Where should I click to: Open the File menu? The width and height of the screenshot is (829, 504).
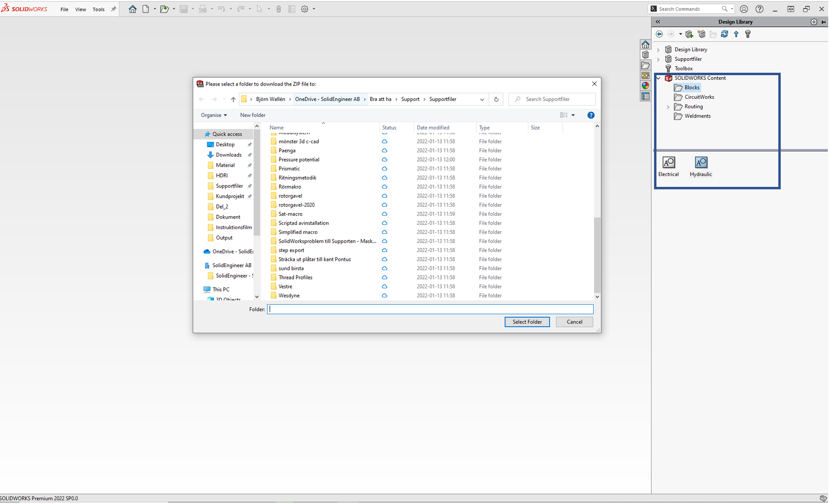[64, 9]
